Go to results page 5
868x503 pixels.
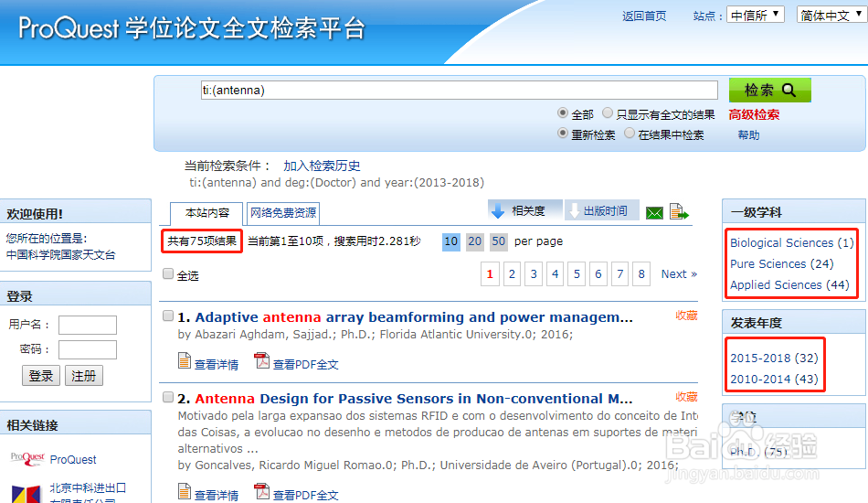577,273
